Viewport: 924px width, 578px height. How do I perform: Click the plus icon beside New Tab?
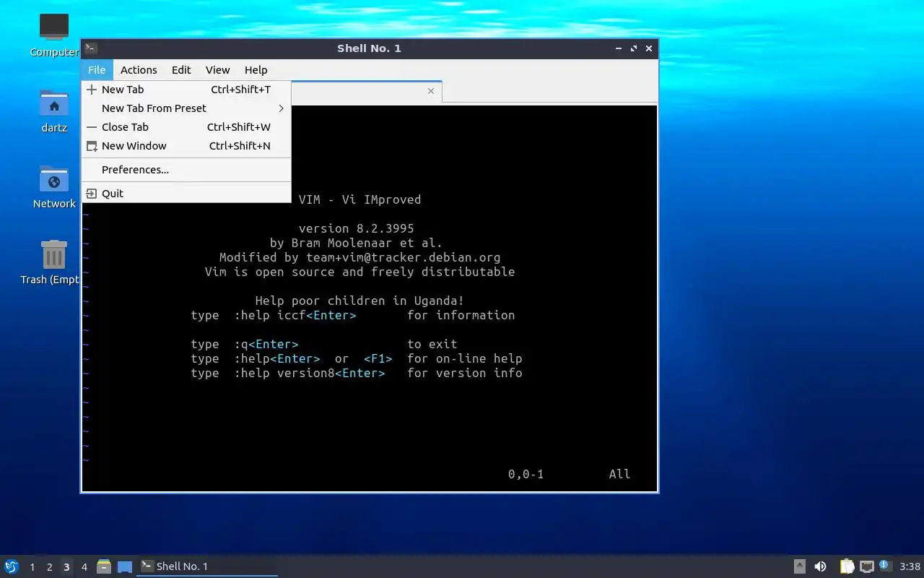pyautogui.click(x=92, y=90)
